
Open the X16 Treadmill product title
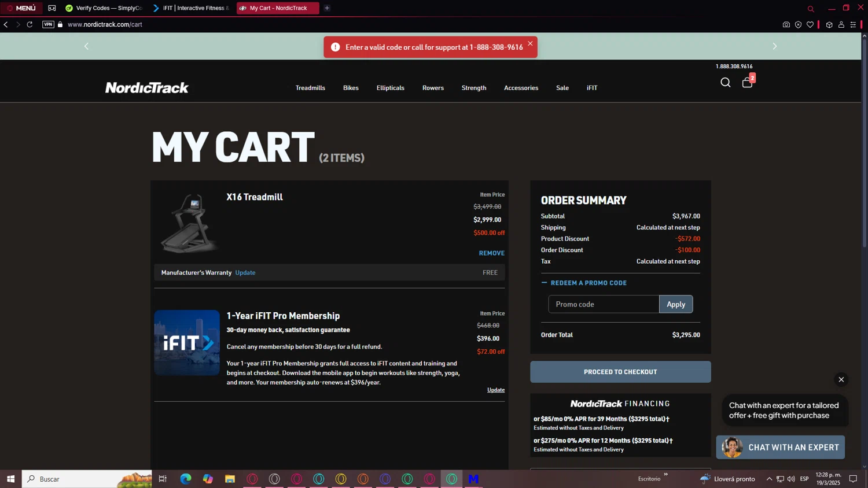click(255, 197)
